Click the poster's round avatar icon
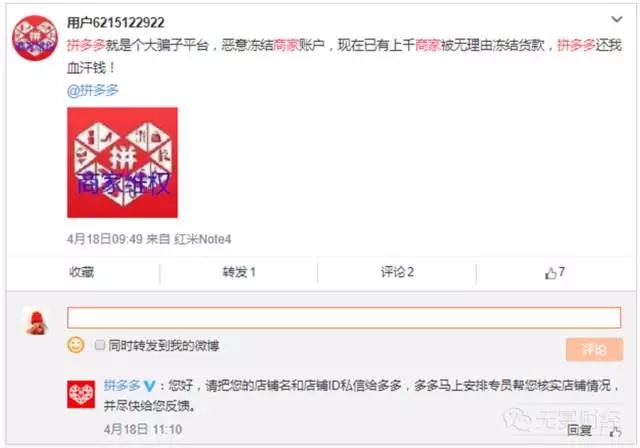640x448 pixels. click(x=35, y=38)
